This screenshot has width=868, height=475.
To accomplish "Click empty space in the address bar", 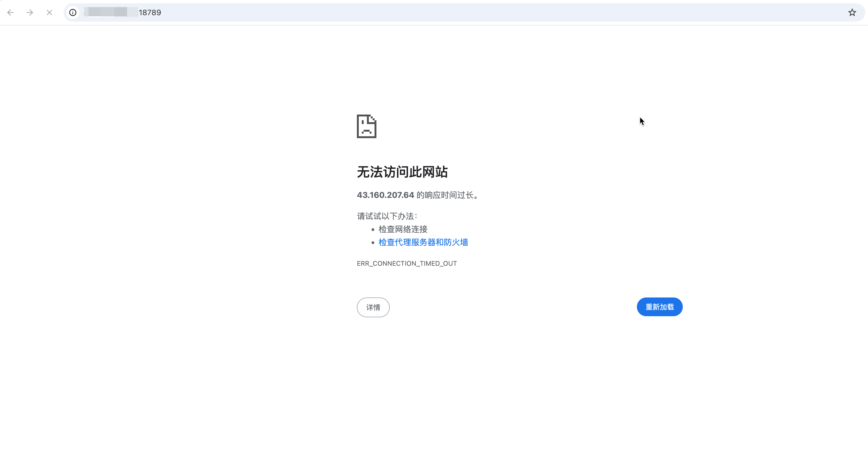I will 472,12.
